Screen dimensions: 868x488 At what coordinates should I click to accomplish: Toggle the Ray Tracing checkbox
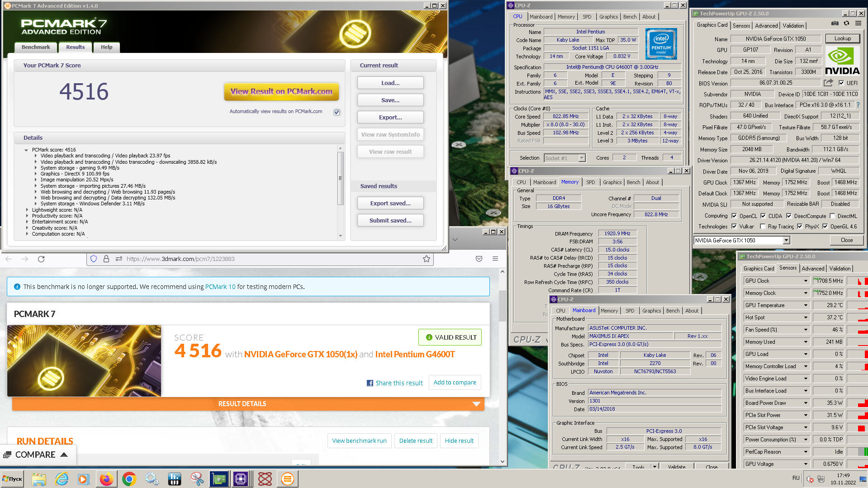click(x=763, y=227)
